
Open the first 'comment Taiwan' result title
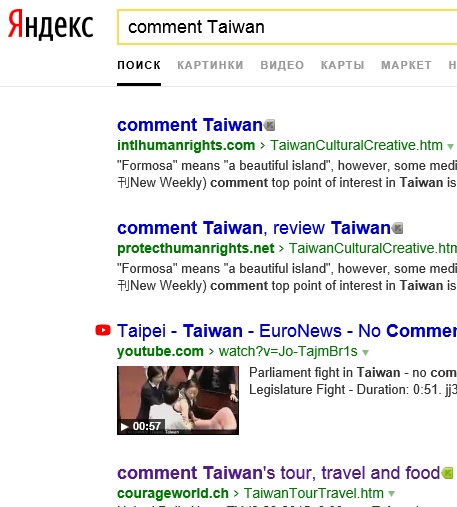coord(190,125)
